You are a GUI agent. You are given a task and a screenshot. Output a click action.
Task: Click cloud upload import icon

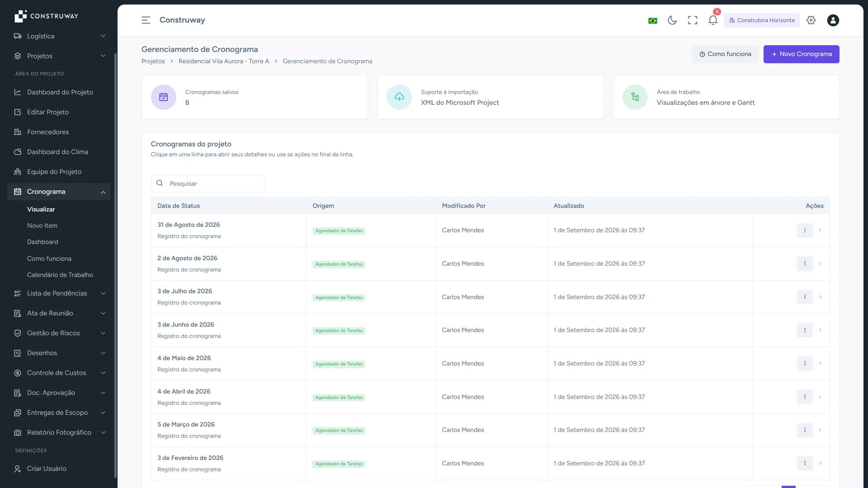[x=399, y=97]
